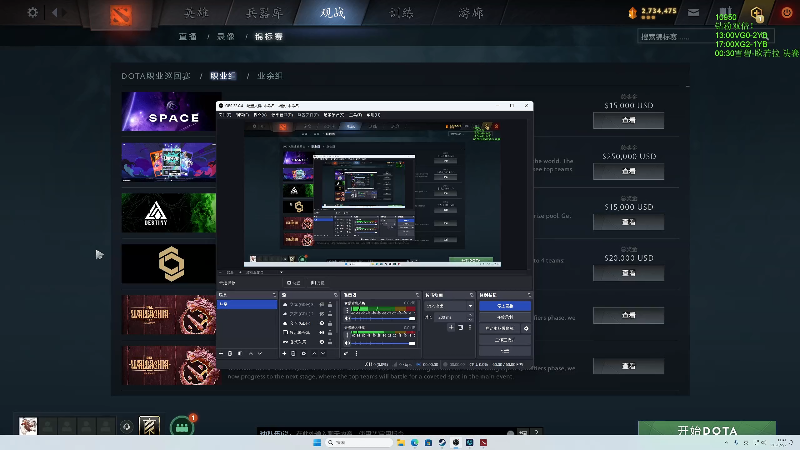The image size is (800, 450).
Task: Open virtual camera settings gear icon
Action: pyautogui.click(x=526, y=329)
